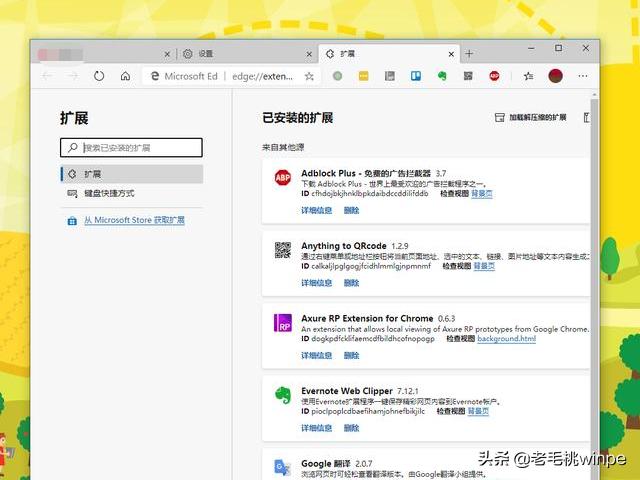This screenshot has width=640, height=480.
Task: Click the browser forward arrow
Action: pyautogui.click(x=73, y=76)
